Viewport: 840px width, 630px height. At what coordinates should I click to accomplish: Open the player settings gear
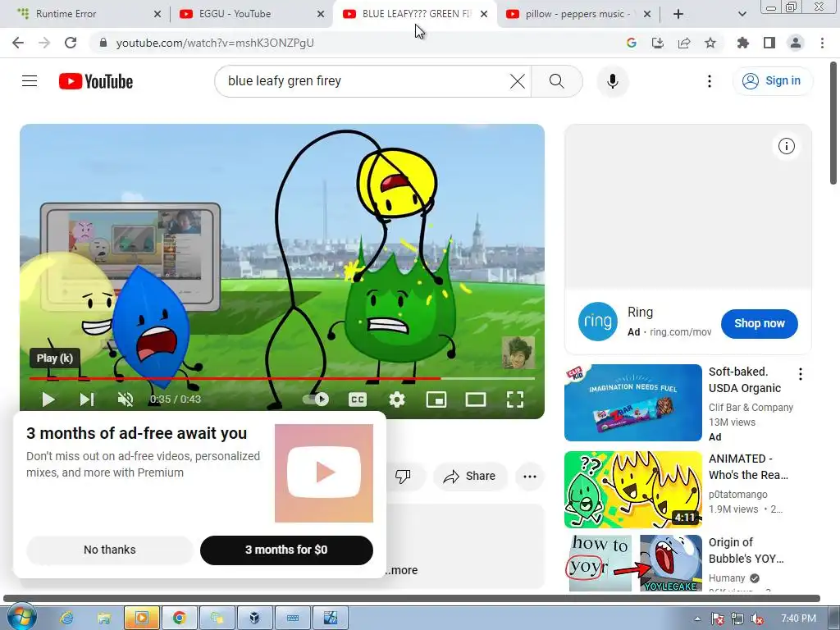pos(397,399)
